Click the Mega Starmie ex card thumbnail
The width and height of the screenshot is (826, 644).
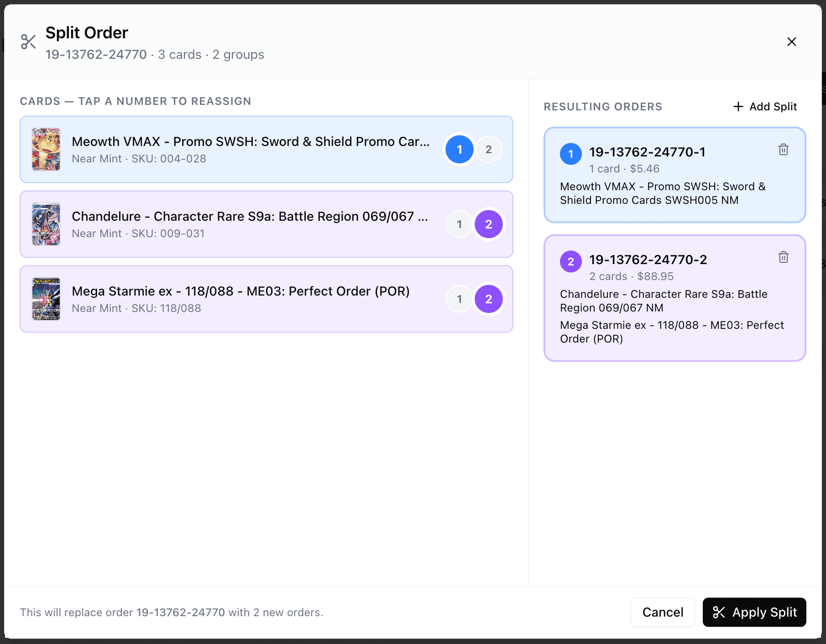[46, 299]
